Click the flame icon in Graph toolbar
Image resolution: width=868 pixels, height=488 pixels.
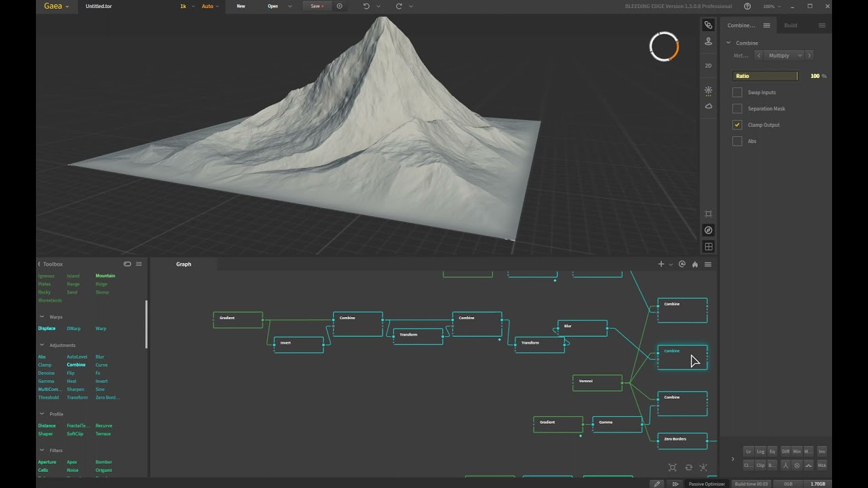695,264
